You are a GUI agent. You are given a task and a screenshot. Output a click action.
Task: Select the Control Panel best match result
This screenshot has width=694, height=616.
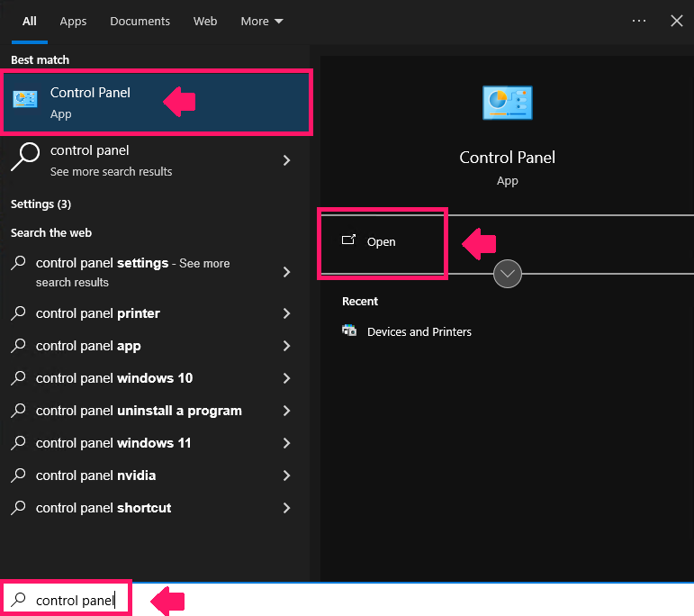[157, 102]
